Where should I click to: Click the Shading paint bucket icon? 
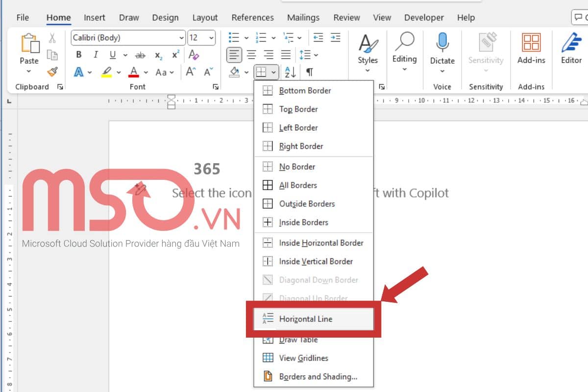coord(235,72)
